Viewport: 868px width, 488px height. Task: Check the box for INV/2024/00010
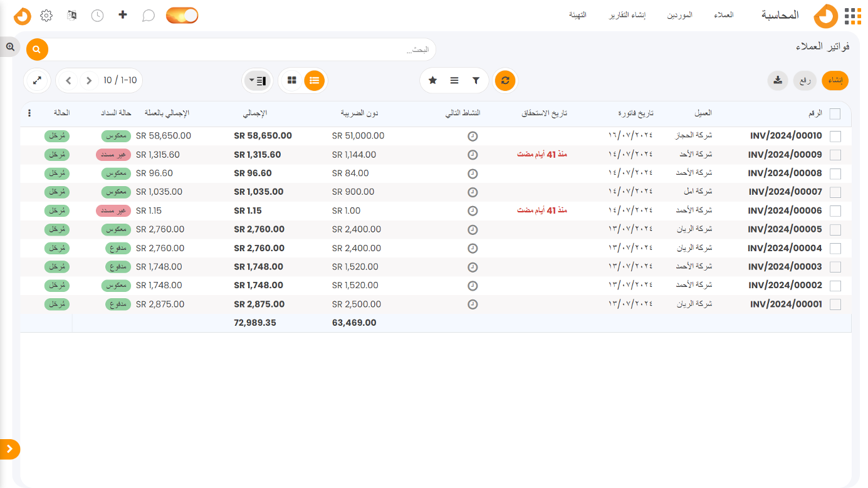click(x=835, y=136)
